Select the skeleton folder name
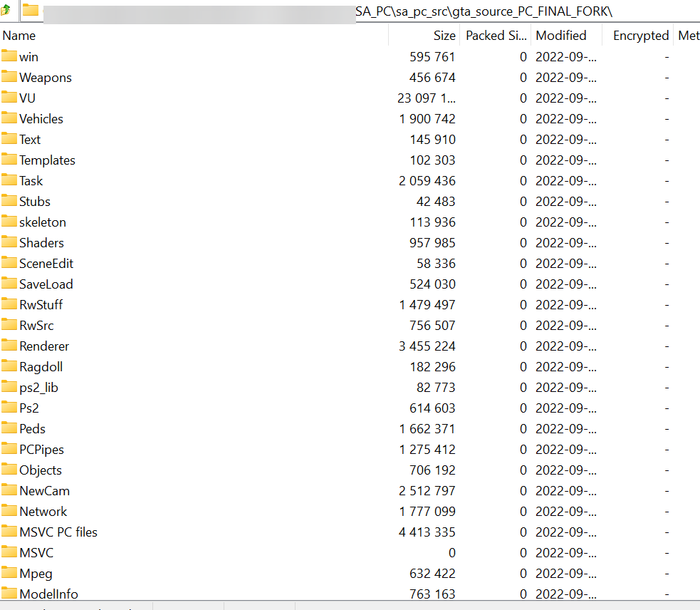This screenshot has width=700, height=610. [x=43, y=222]
